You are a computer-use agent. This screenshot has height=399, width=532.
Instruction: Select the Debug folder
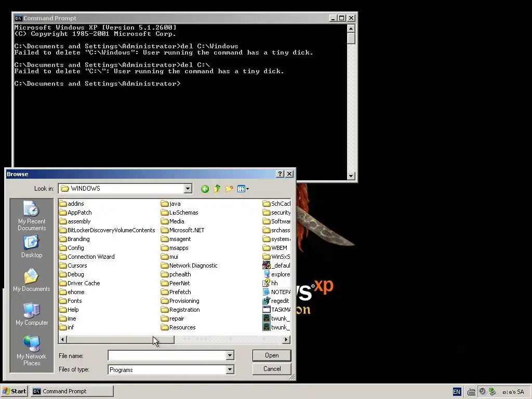[72, 274]
